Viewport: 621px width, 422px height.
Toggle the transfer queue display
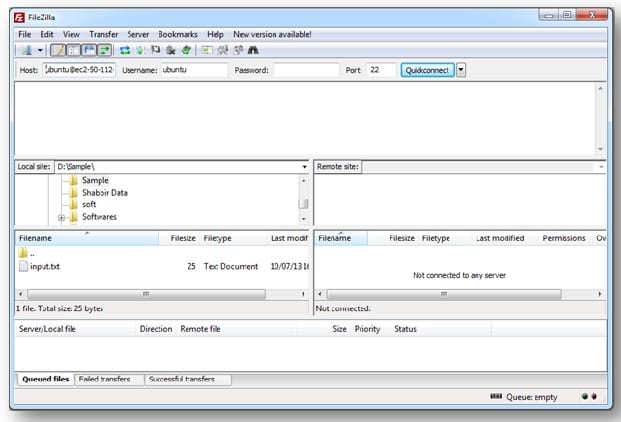click(105, 50)
